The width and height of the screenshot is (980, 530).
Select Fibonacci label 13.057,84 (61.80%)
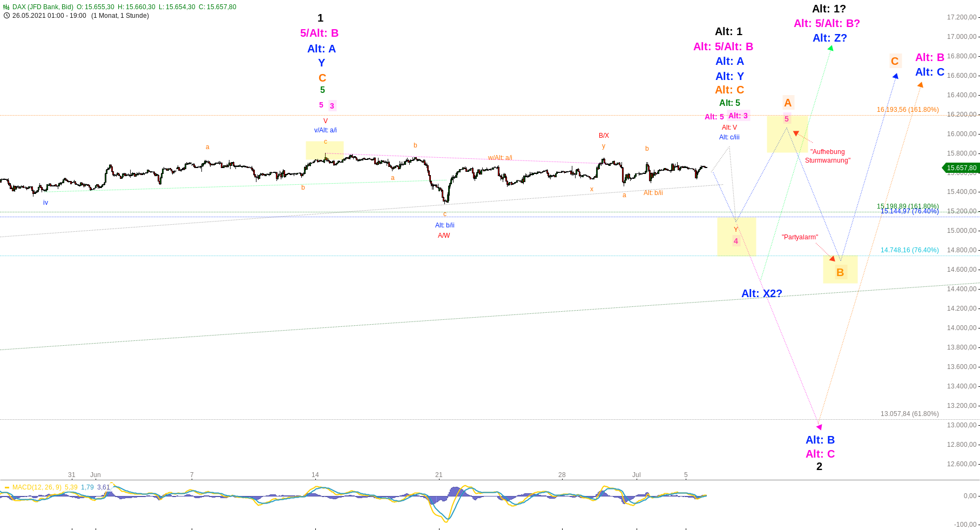(909, 414)
